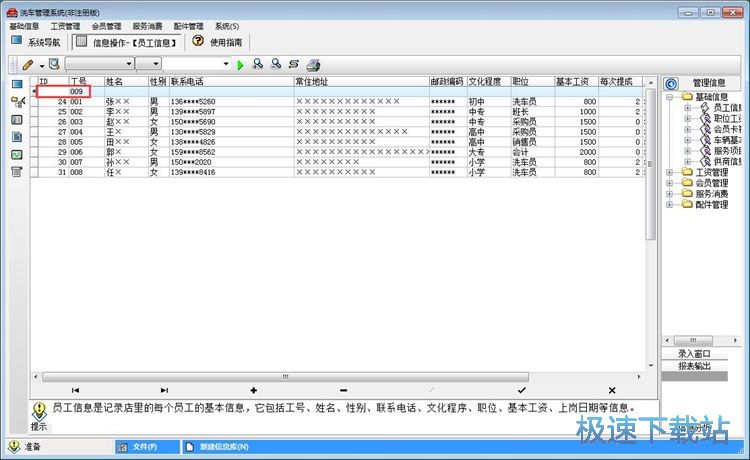750x460 pixels.
Task: Click the top blue screen sidebar icon
Action: click(17, 84)
